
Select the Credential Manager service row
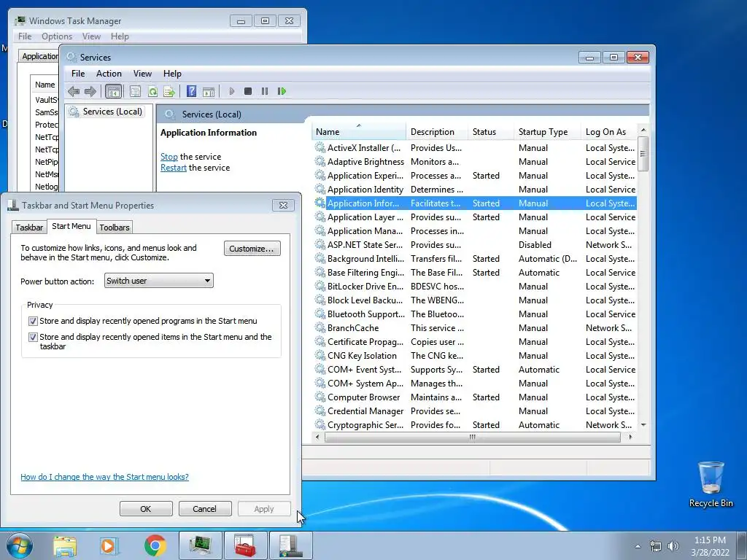[475, 411]
